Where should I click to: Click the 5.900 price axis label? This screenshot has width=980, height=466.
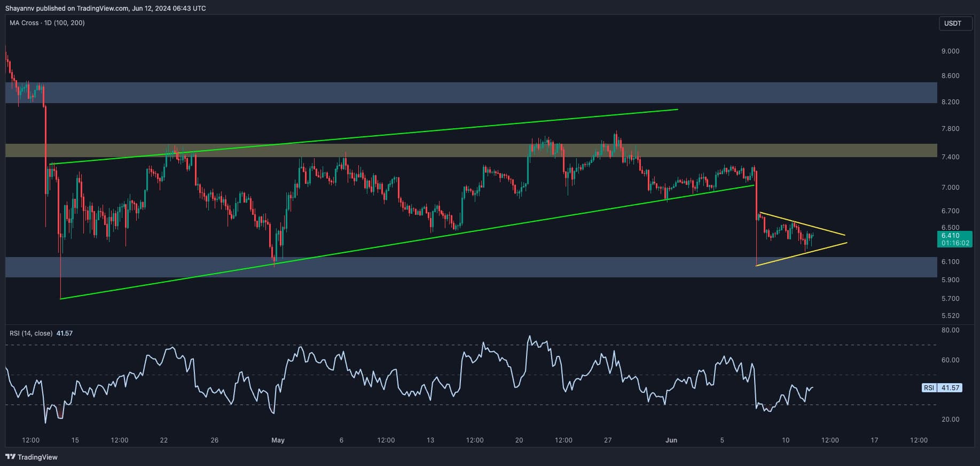[x=950, y=280]
